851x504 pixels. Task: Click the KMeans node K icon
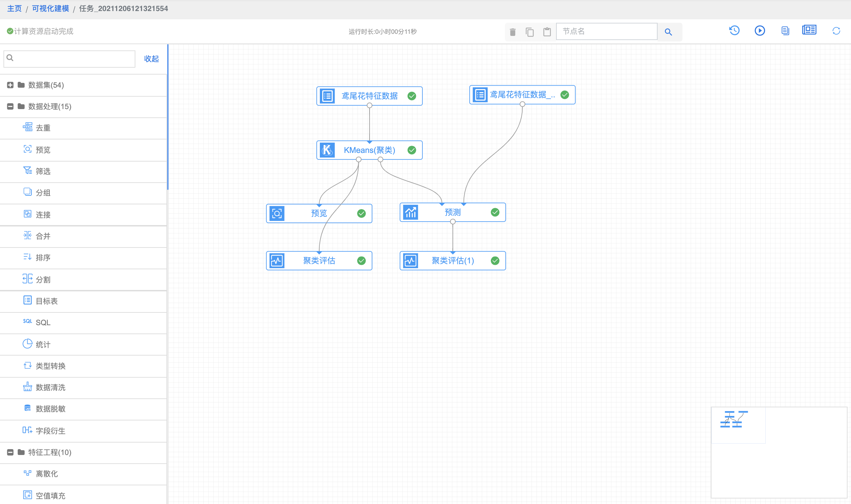327,150
